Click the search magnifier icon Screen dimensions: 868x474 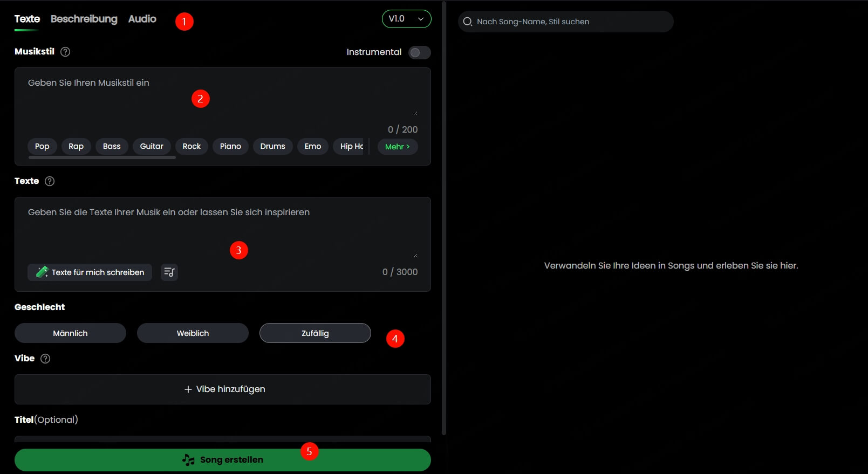(468, 22)
